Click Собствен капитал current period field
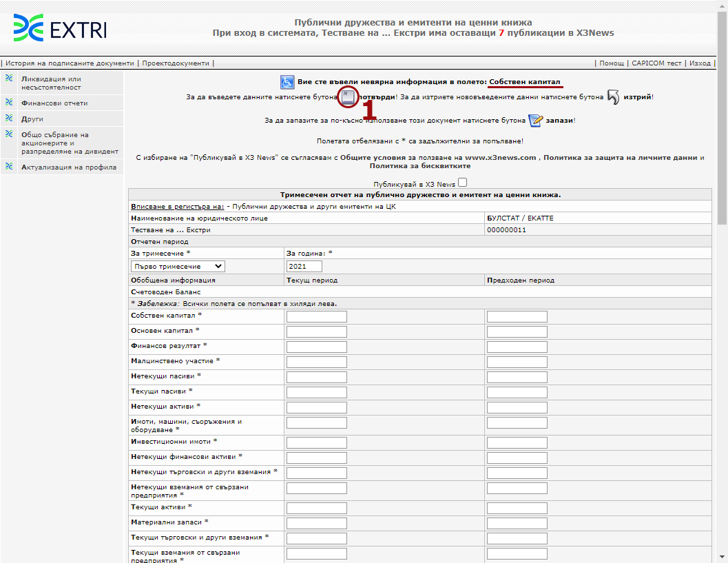The image size is (728, 563). pos(317,317)
